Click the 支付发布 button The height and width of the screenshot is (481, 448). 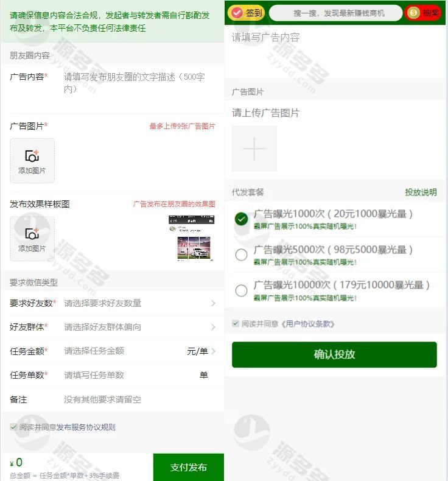pos(189,467)
